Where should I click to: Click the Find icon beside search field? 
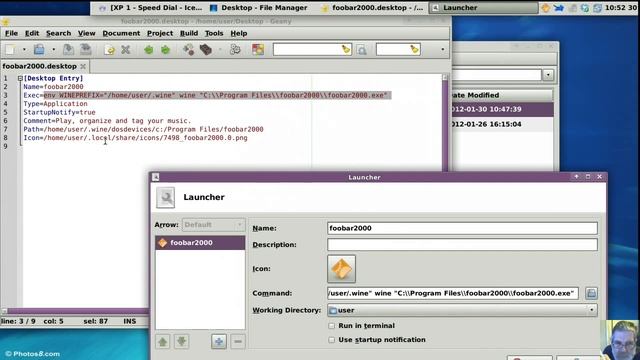point(362,50)
